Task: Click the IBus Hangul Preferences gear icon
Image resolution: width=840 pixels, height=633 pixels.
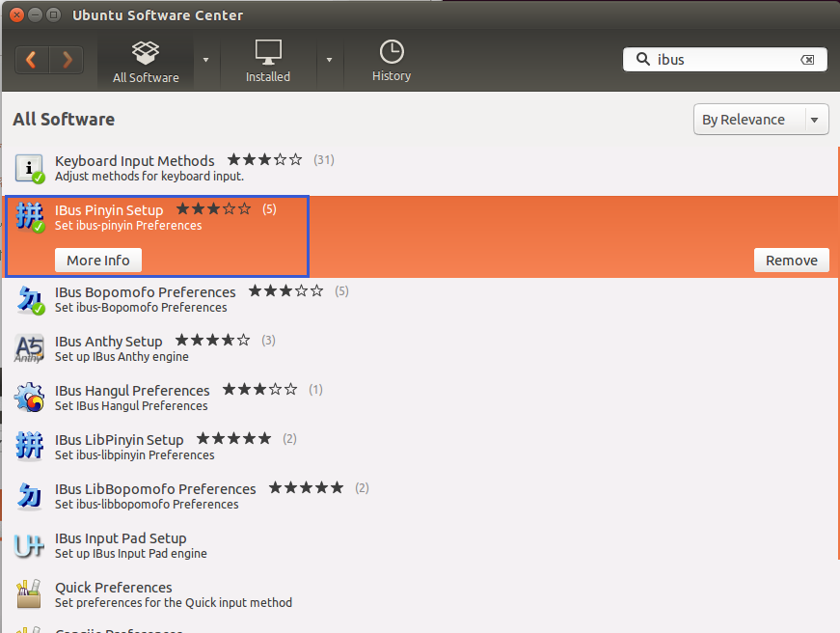Action: pyautogui.click(x=30, y=398)
